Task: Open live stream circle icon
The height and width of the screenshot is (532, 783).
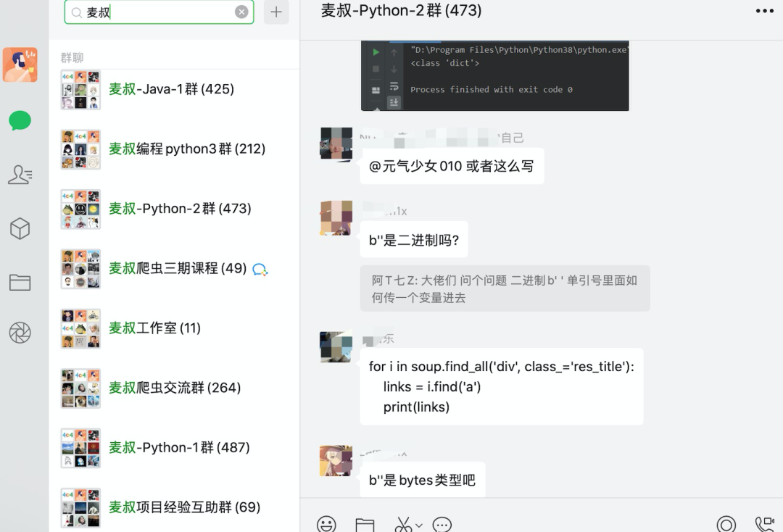Action: coord(726,524)
